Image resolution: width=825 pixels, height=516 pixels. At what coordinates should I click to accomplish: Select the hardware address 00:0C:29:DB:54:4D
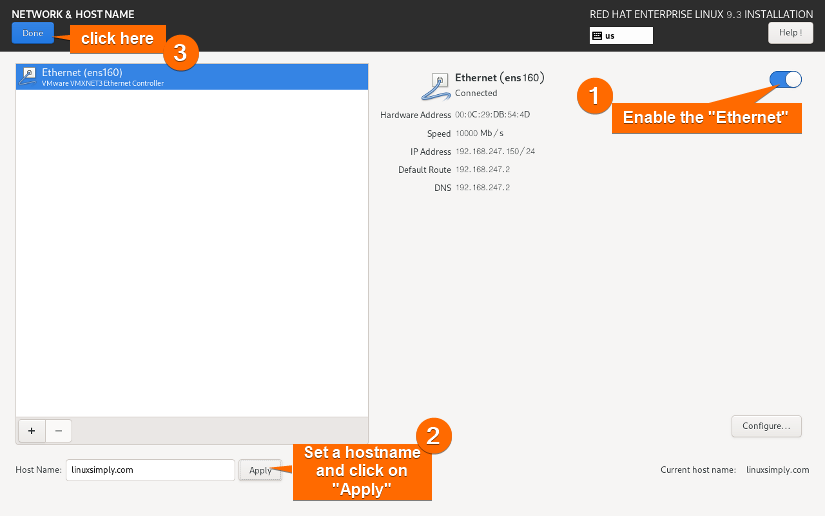pos(492,115)
